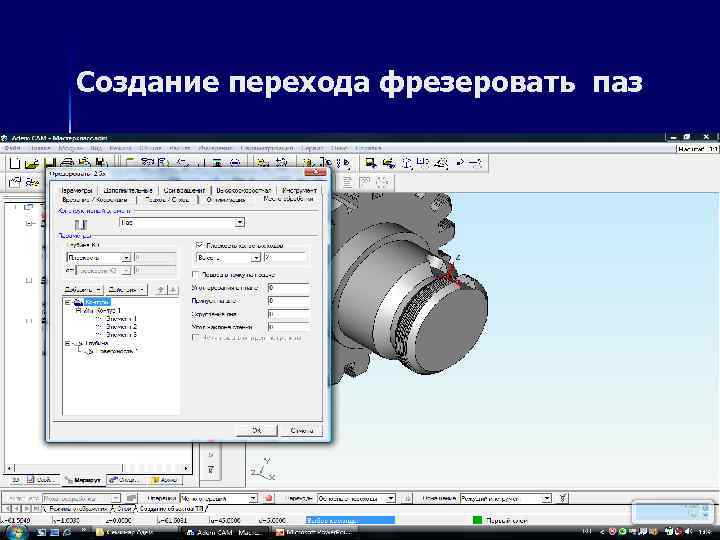Open a file using the folder icon
Screen dimensions: 720x540
click(32, 163)
